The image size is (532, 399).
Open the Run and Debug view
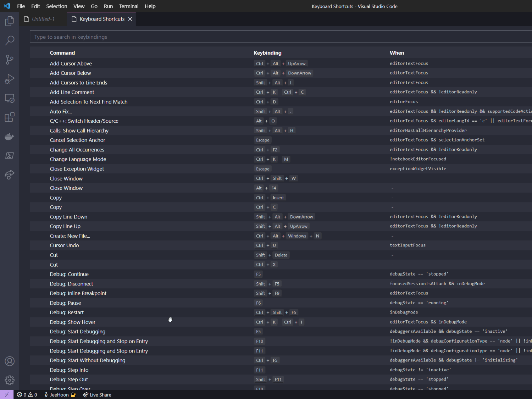pyautogui.click(x=10, y=79)
